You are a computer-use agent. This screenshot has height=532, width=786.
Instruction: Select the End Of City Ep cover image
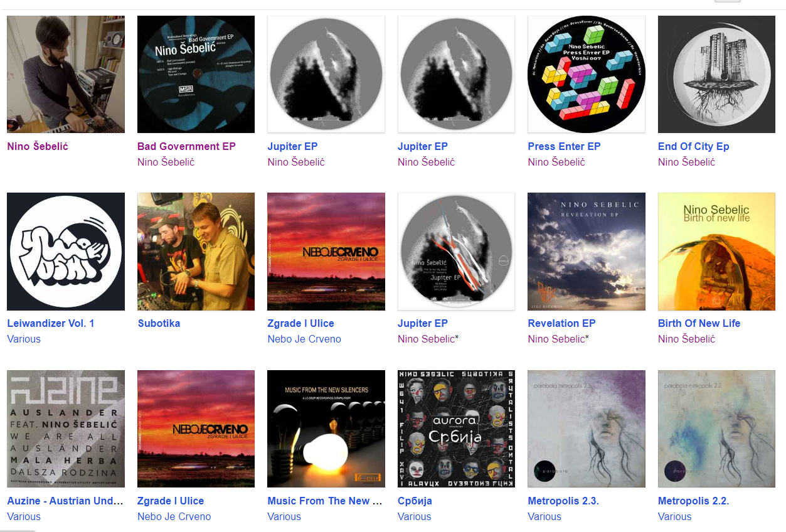point(716,75)
